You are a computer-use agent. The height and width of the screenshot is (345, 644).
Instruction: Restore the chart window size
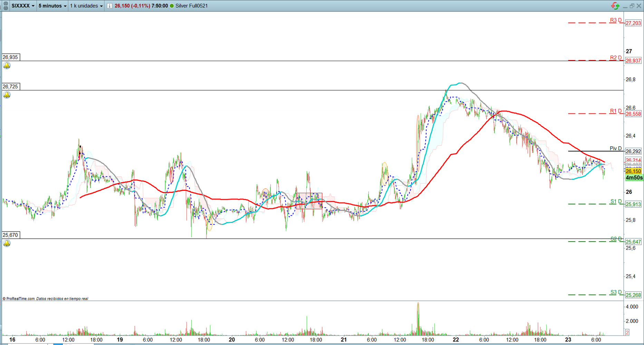(632, 6)
